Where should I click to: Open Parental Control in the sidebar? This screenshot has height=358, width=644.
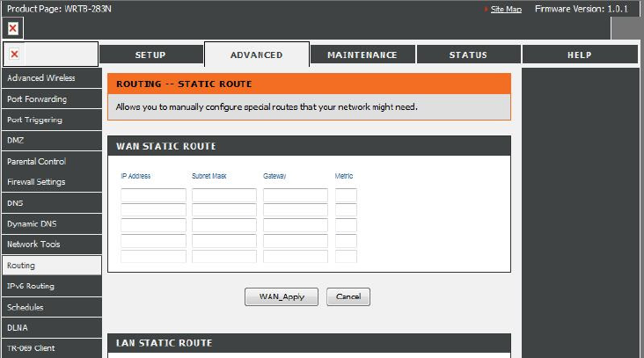52,161
